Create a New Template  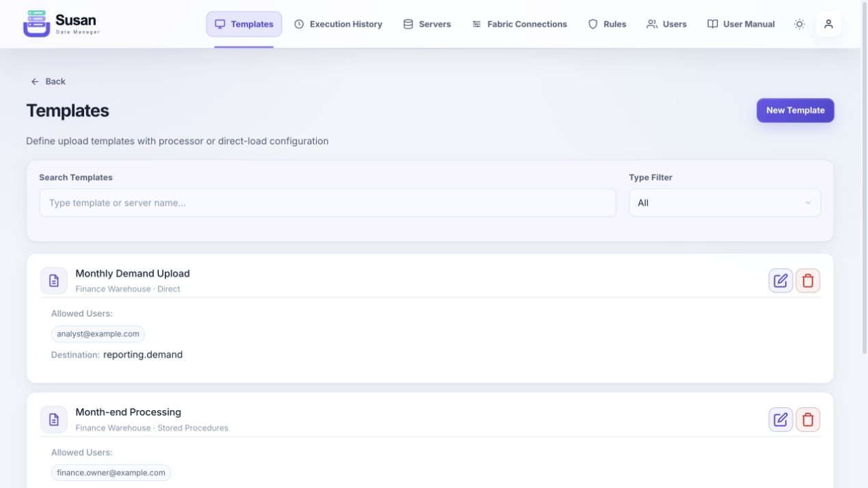[795, 110]
